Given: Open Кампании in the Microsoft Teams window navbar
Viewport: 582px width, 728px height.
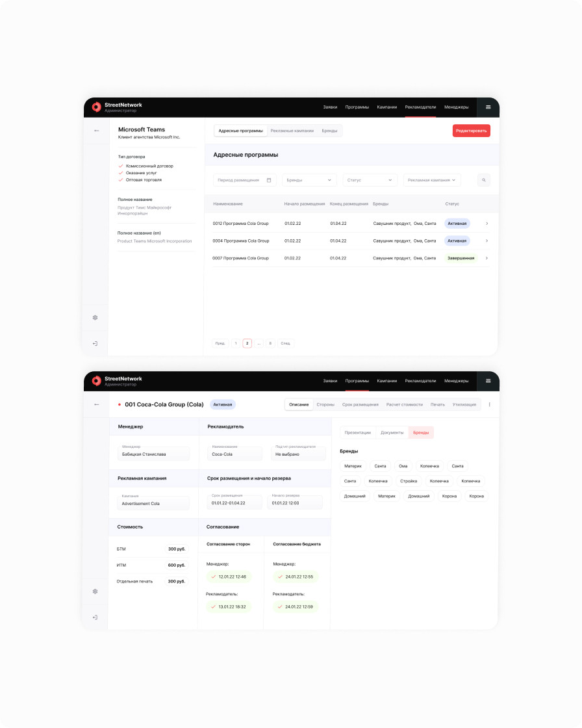Looking at the screenshot, I should pyautogui.click(x=386, y=107).
